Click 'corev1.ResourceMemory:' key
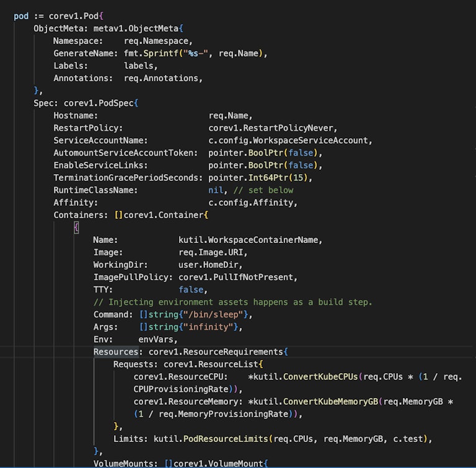The image size is (476, 468). coord(188,402)
